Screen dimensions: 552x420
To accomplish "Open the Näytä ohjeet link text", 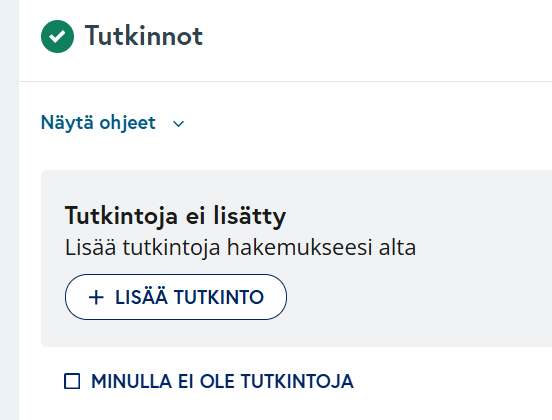I will coord(98,123).
